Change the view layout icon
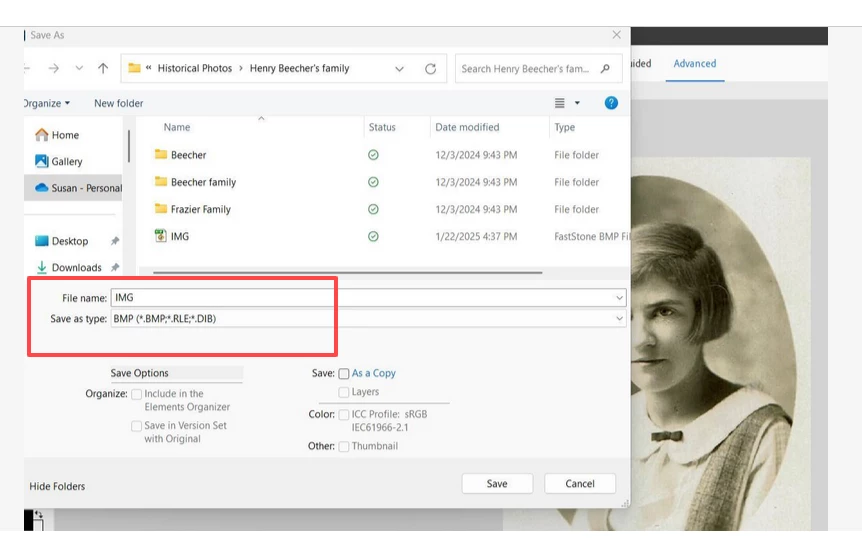Viewport: 862px width, 551px height. (x=560, y=103)
